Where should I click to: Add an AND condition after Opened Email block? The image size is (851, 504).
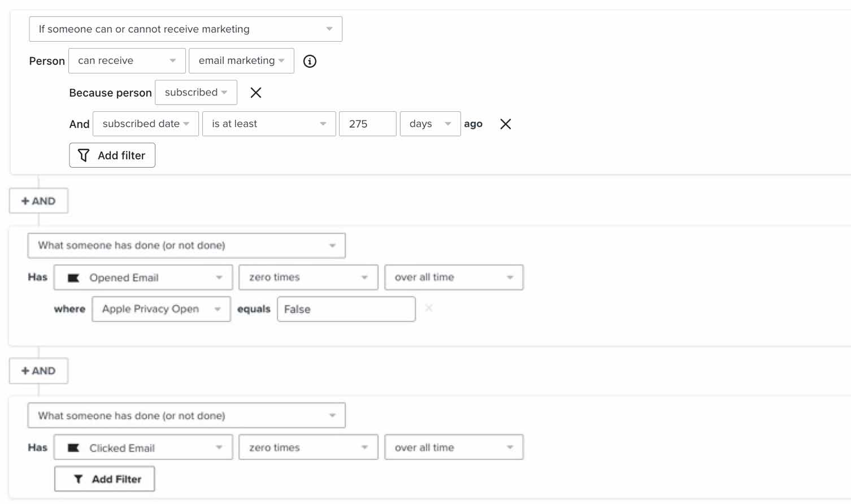pos(38,371)
